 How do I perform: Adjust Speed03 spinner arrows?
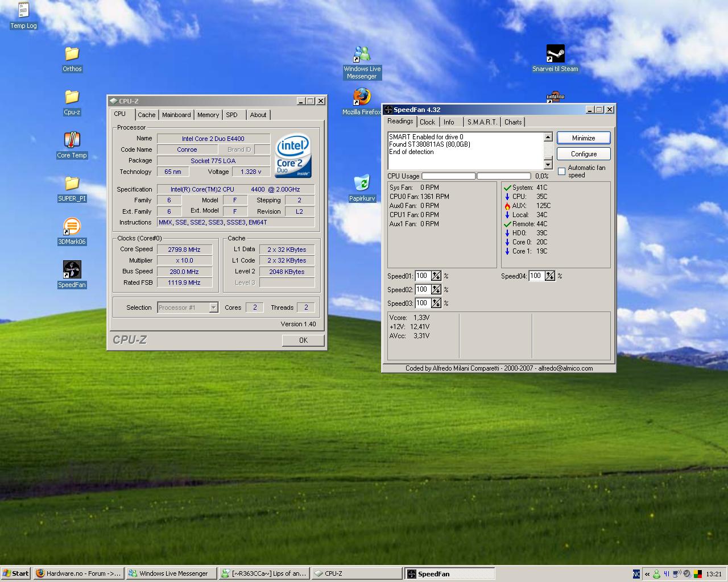click(436, 303)
